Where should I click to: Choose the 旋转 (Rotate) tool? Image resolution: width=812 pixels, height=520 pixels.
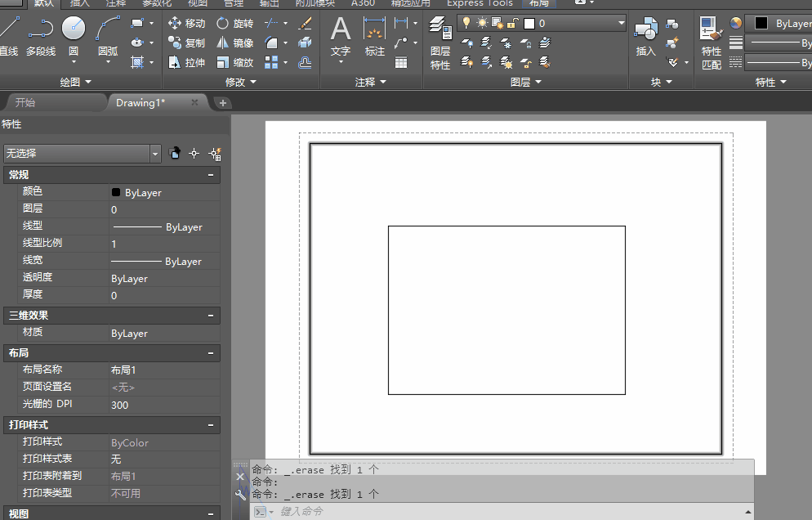click(x=234, y=24)
